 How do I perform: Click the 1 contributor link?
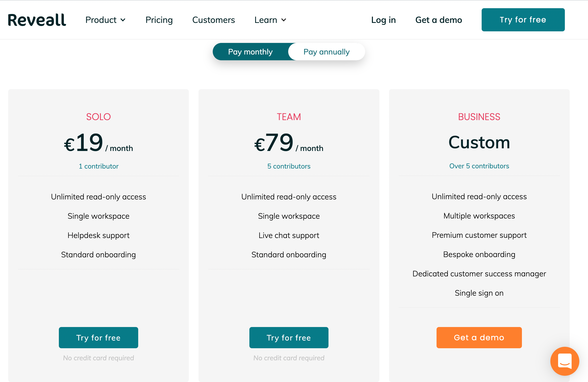click(99, 166)
